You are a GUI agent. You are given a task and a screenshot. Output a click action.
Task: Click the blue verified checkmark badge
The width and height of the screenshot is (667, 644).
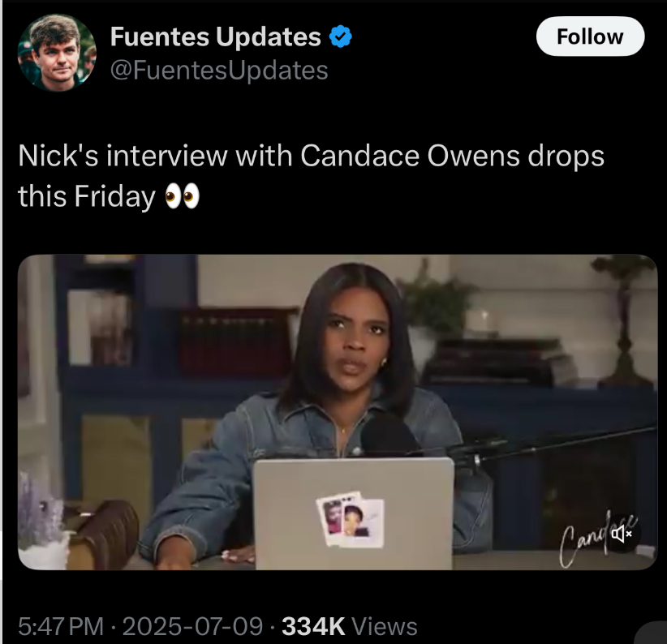pyautogui.click(x=340, y=36)
